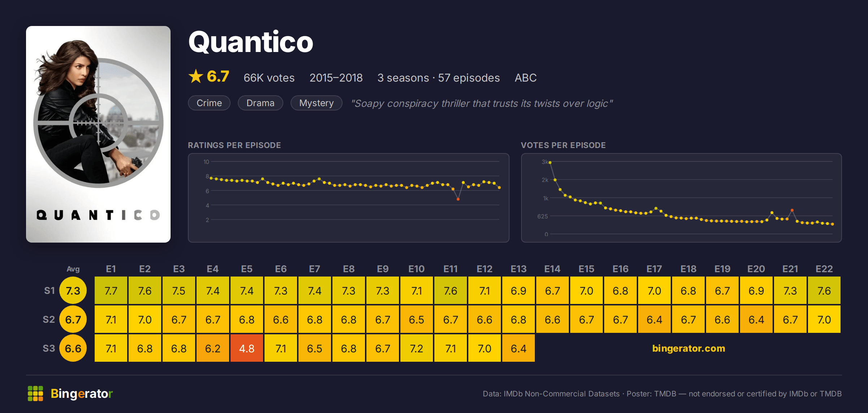Open the Quantico poster image
This screenshot has width=868, height=413.
pos(98,134)
